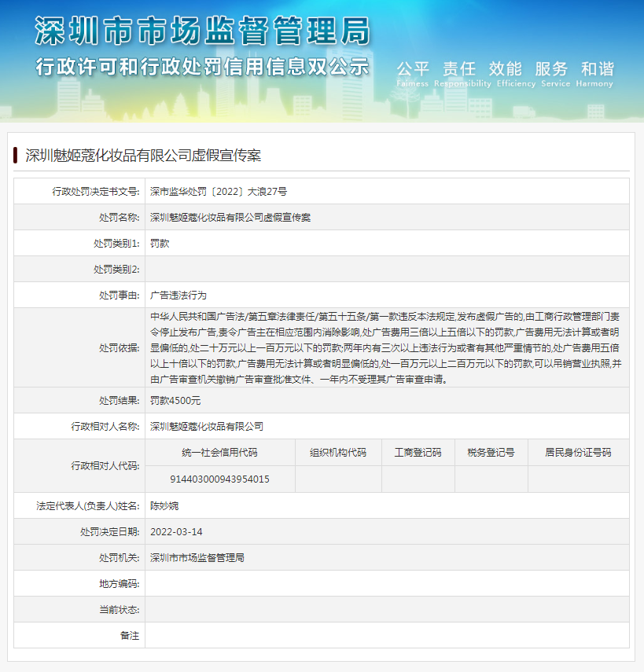The width and height of the screenshot is (644, 672).
Task: Click the 公平 Fairness slogan
Action: [413, 74]
